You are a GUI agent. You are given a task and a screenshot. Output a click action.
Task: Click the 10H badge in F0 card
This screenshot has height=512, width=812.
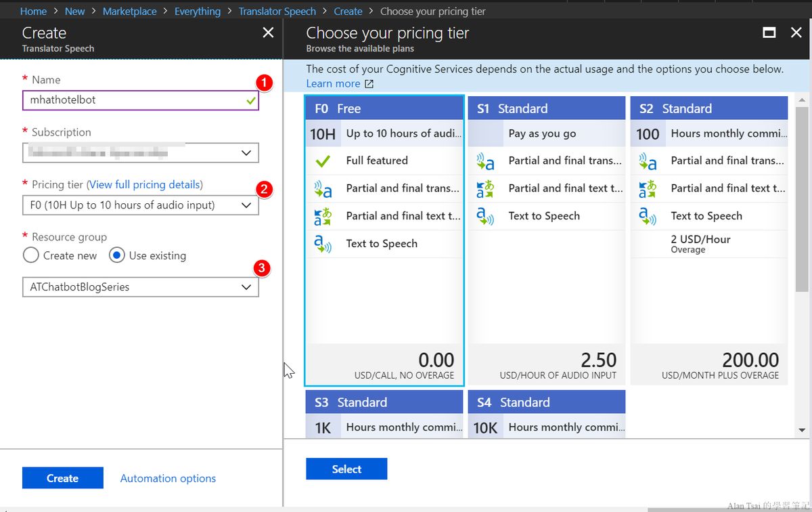tap(323, 134)
